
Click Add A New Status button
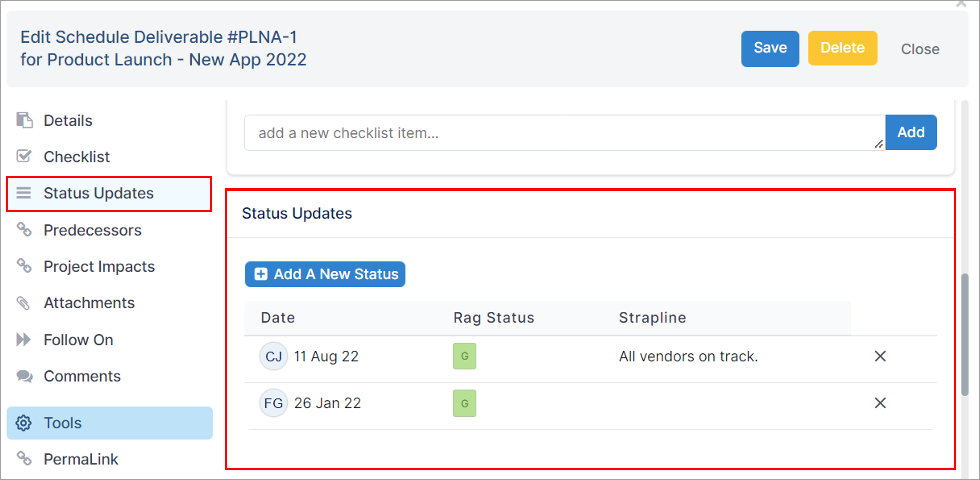tap(325, 274)
